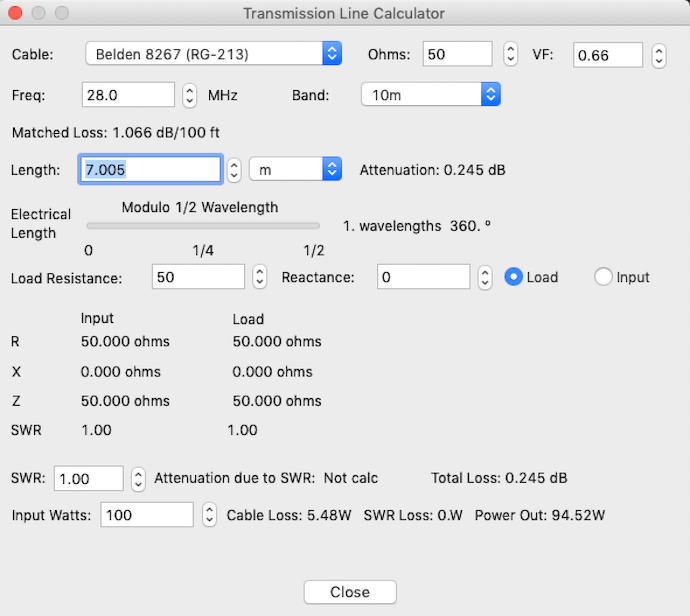The image size is (690, 616).
Task: Click the Load Resistance input field
Action: [x=198, y=277]
